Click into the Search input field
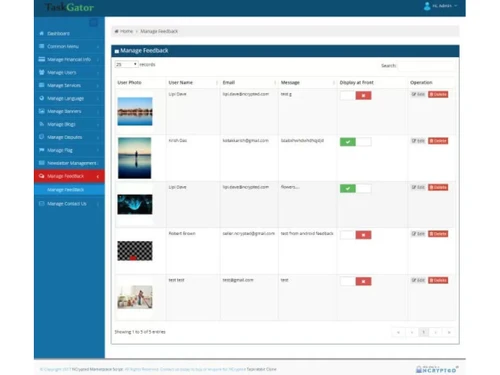The width and height of the screenshot is (500, 375). (x=427, y=66)
